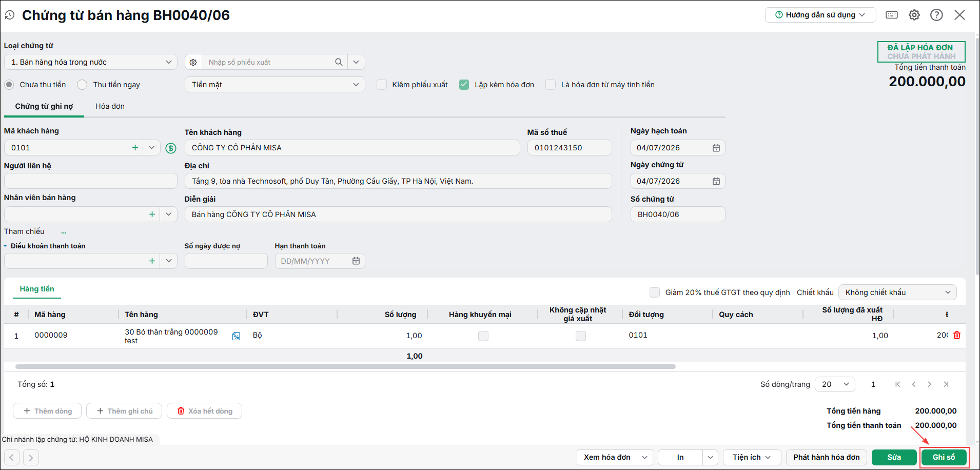
Task: Open calendar for Ngày chứng từ
Action: point(716,181)
